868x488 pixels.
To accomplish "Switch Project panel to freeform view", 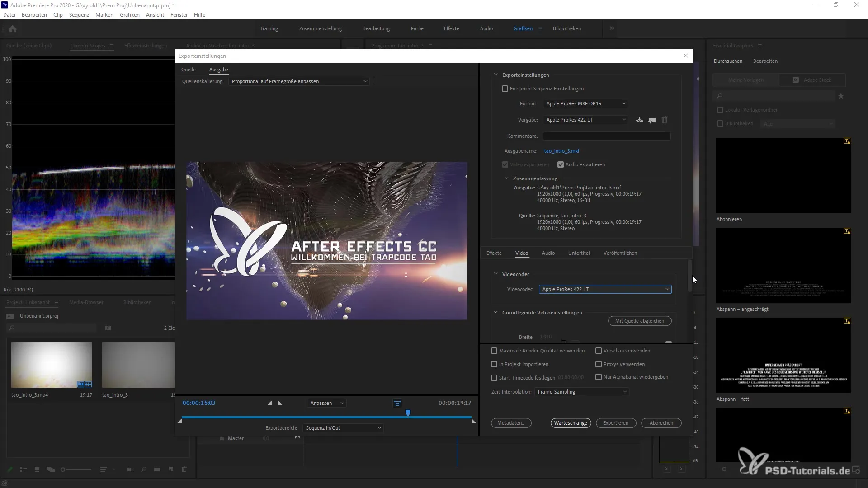I will click(x=51, y=469).
